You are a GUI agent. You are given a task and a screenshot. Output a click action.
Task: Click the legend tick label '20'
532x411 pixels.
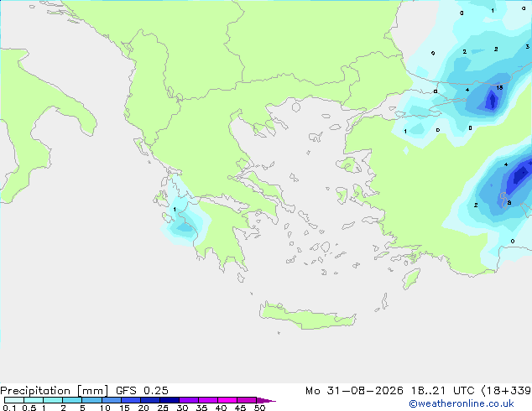pyautogui.click(x=143, y=408)
